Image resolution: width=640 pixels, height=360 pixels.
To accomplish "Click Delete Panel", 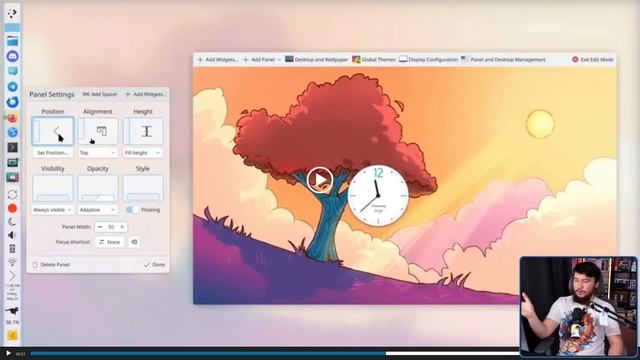I will (51, 264).
